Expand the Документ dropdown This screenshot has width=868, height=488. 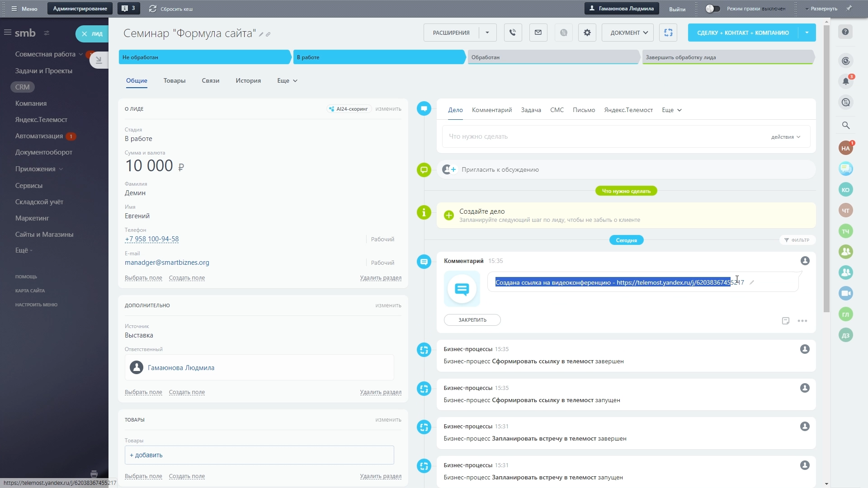click(628, 33)
